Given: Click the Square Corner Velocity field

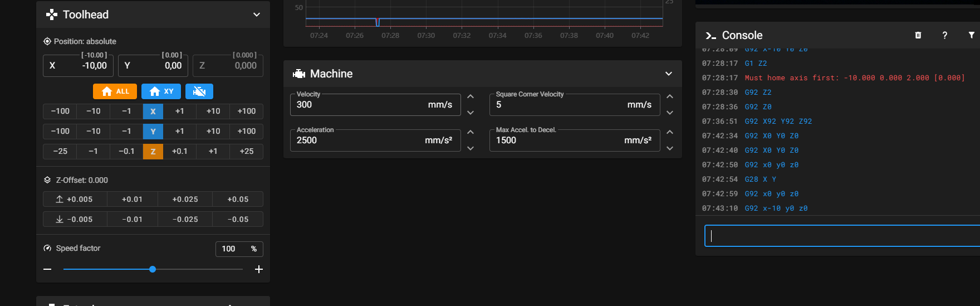Looking at the screenshot, I should pos(575,105).
